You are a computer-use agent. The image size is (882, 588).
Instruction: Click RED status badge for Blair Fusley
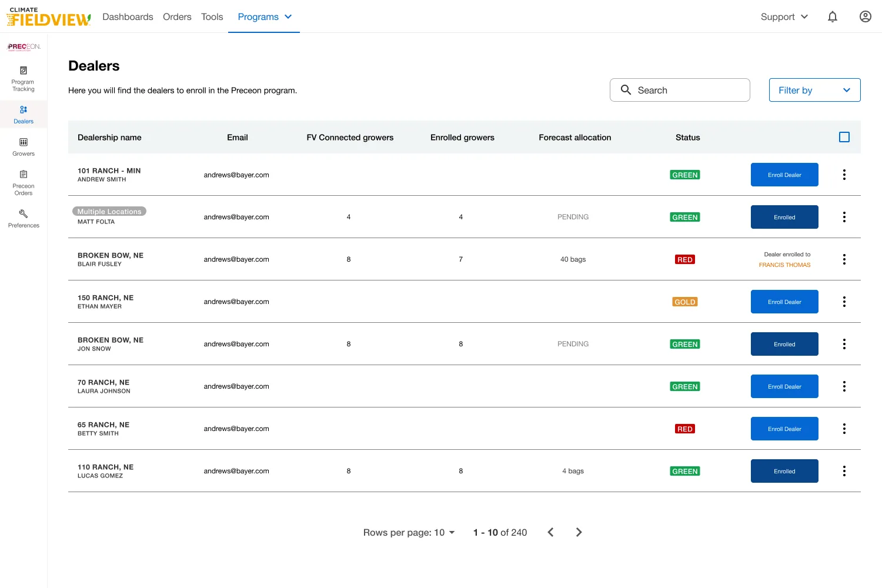click(685, 259)
